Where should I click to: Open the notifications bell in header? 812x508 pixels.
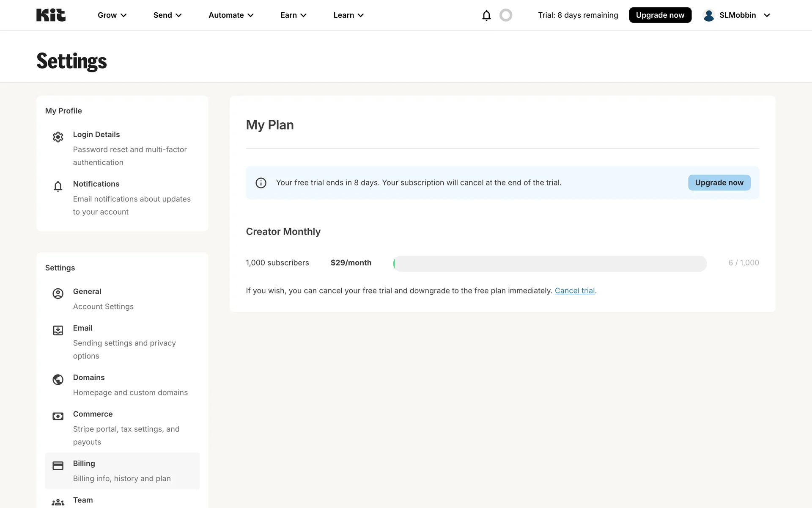(486, 15)
